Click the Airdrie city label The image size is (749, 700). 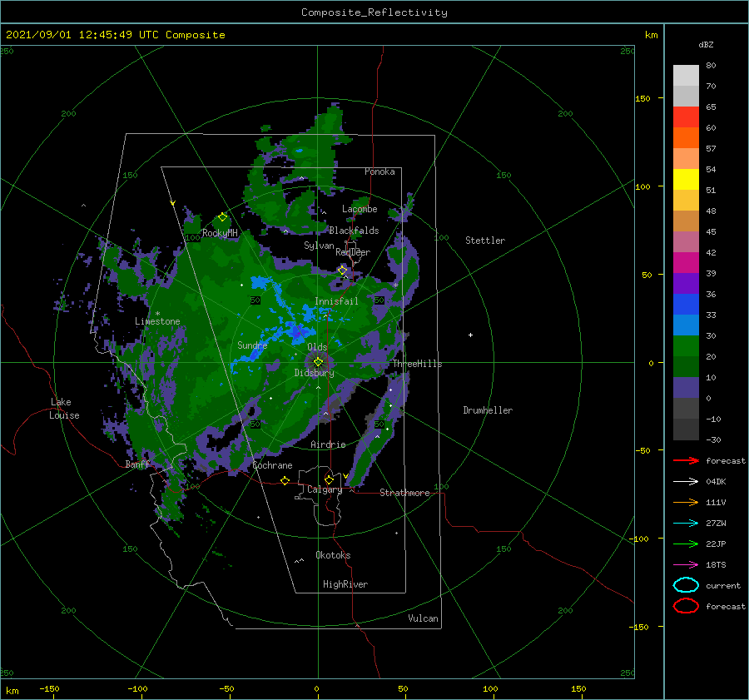click(x=328, y=444)
